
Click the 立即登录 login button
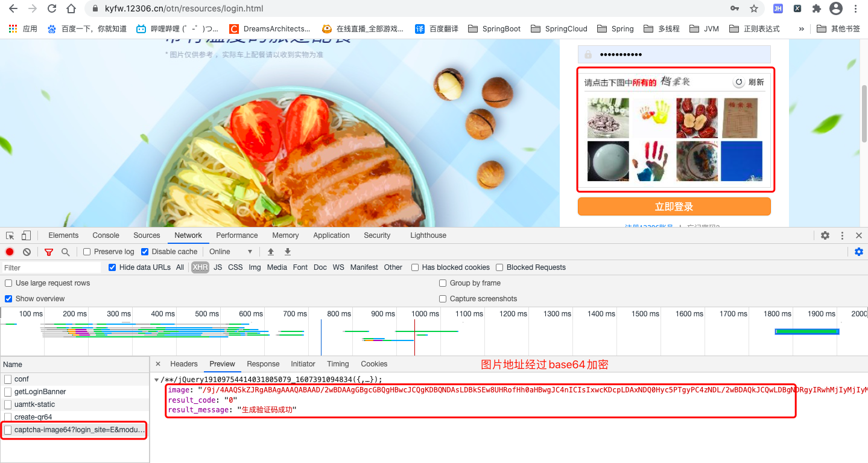[x=674, y=206]
